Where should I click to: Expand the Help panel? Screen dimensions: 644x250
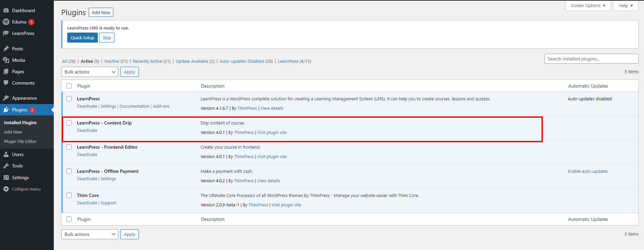pos(626,6)
